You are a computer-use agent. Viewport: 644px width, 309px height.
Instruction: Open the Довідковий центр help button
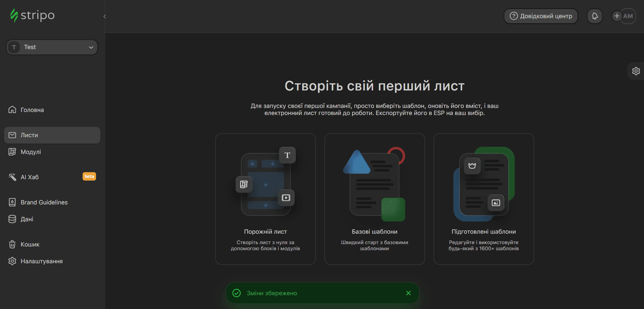541,16
